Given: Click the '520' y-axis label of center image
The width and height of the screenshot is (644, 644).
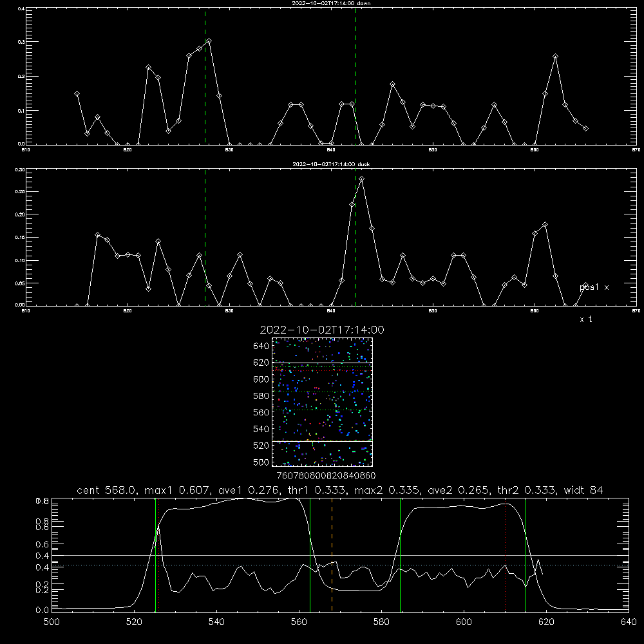Looking at the screenshot, I should (261, 446).
